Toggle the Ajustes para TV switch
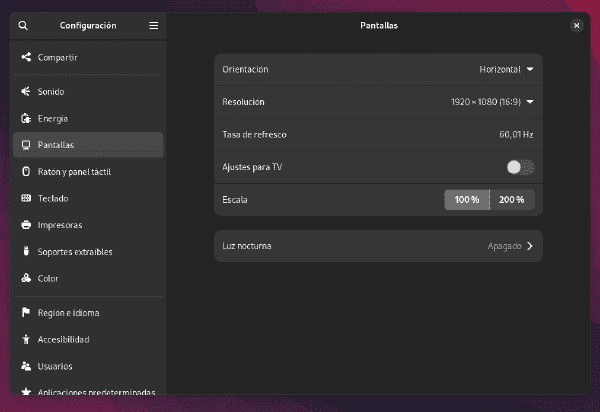 pos(520,167)
